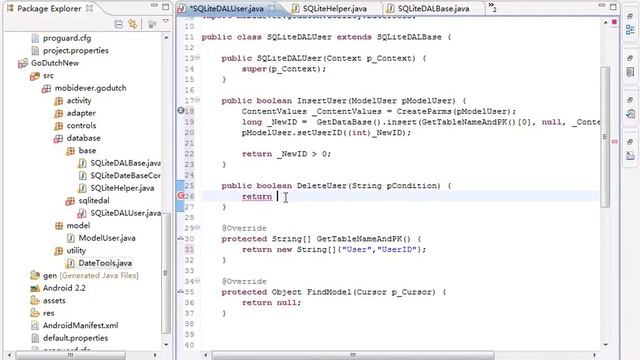Click the marker icon on line 18

[x=180, y=111]
